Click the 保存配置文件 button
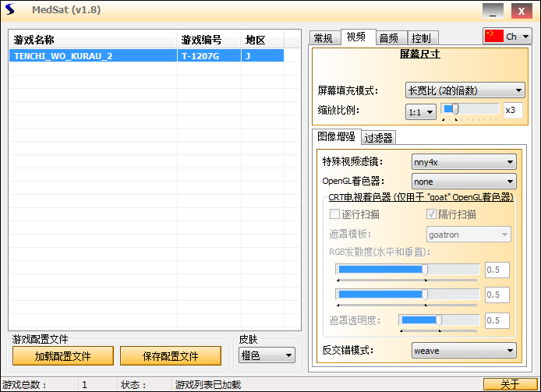The image size is (541, 392). coord(171,356)
